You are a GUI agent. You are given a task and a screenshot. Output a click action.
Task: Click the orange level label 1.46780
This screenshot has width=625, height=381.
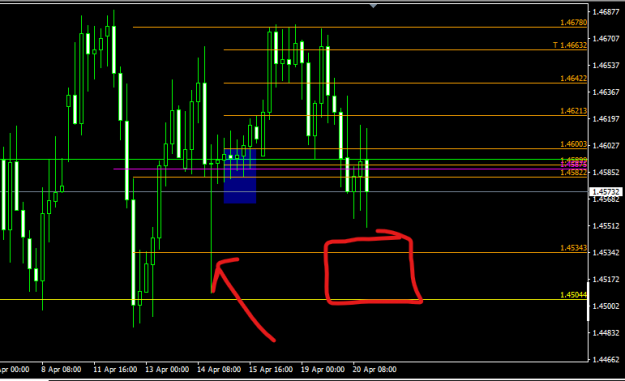tap(573, 22)
